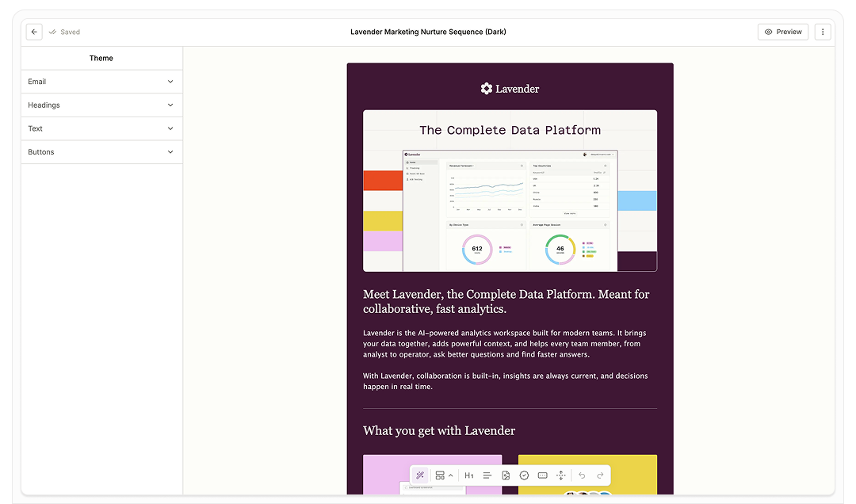
Task: Undo the last change
Action: (x=582, y=475)
